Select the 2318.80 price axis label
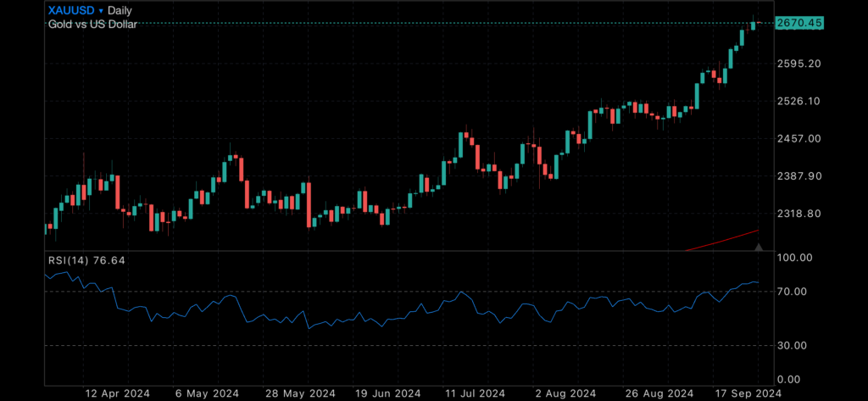Viewport: 868px width, 401px height. pyautogui.click(x=798, y=214)
